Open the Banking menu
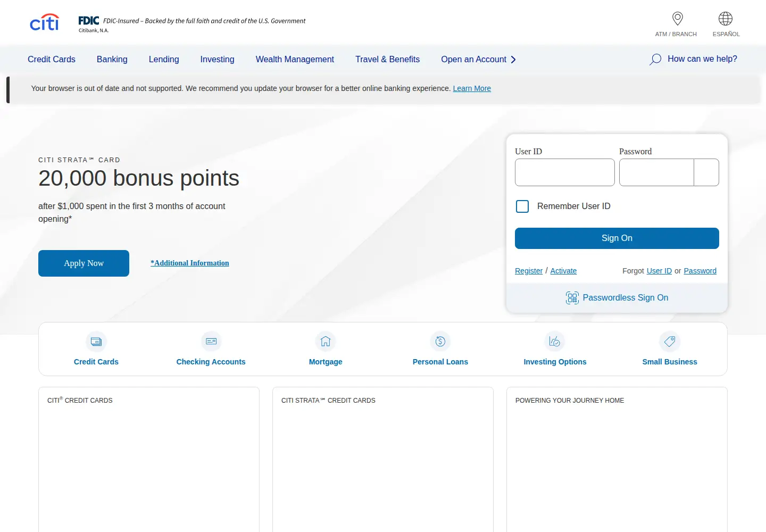This screenshot has width=766, height=532. coord(112,60)
